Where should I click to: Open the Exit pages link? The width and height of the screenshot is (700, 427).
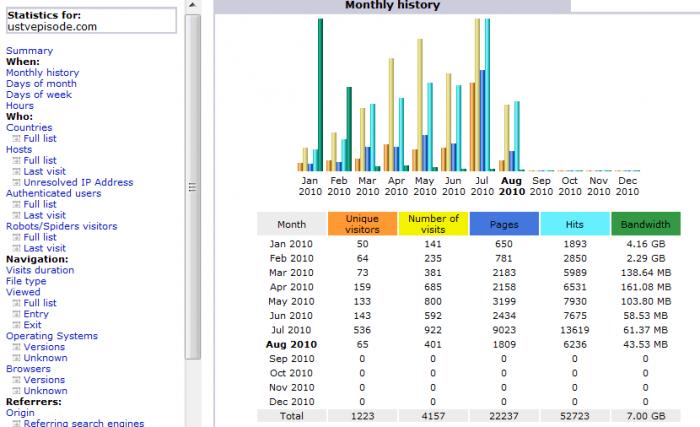(32, 325)
